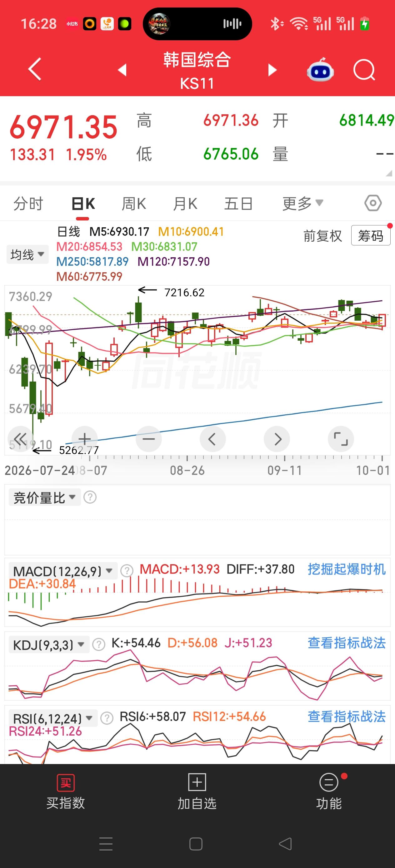This screenshot has height=868, width=395.
Task: Open help for MACD indicator
Action: tap(127, 571)
